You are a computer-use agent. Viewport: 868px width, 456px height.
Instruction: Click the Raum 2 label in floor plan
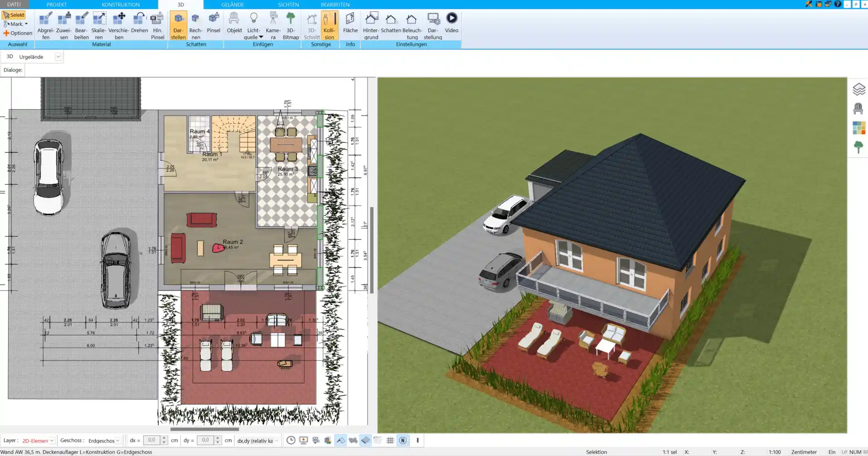point(233,242)
